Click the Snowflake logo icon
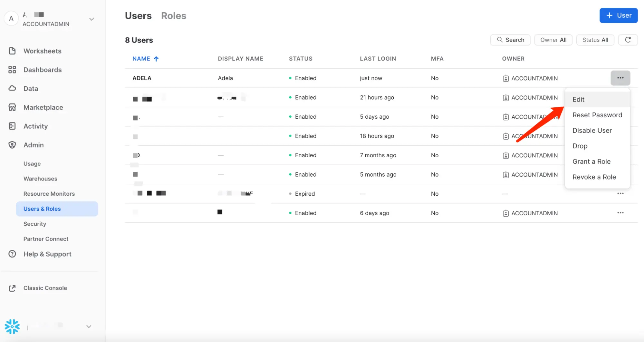The width and height of the screenshot is (644, 342). tap(12, 327)
